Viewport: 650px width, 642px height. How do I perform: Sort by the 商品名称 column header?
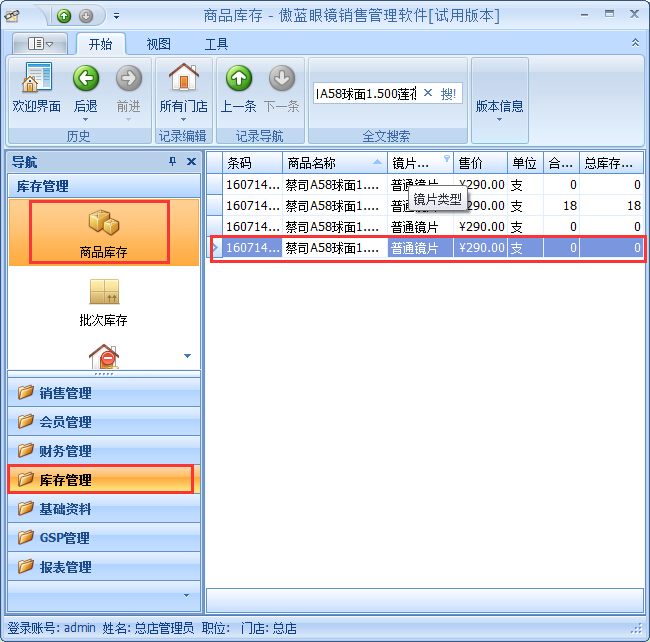(x=335, y=163)
